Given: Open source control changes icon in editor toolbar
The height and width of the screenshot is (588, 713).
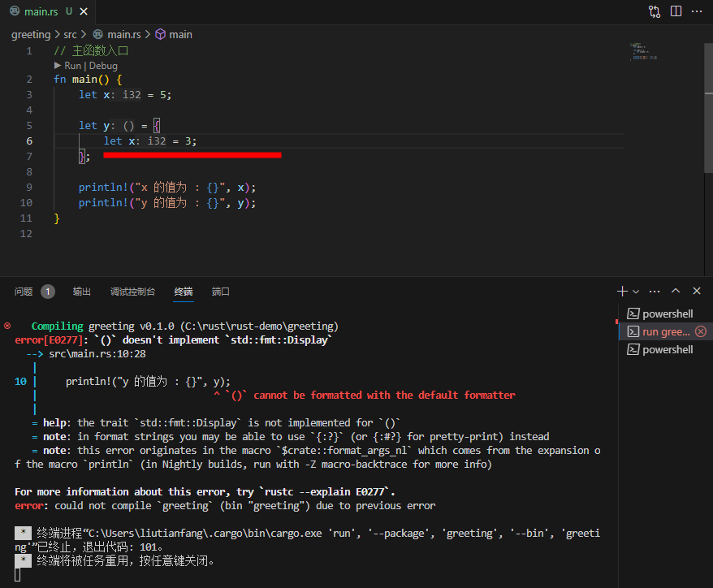Looking at the screenshot, I should click(655, 11).
